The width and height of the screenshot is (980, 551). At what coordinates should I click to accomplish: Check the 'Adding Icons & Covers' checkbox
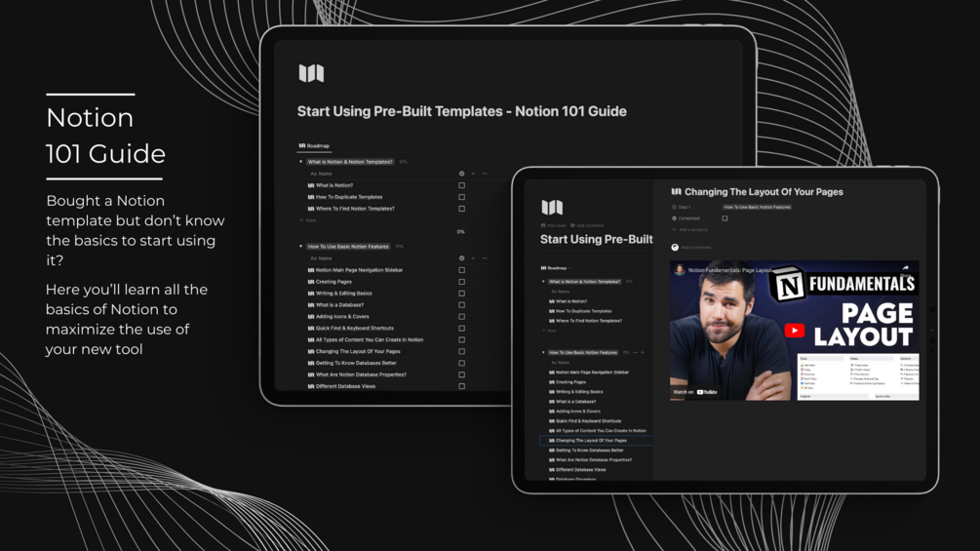point(462,317)
